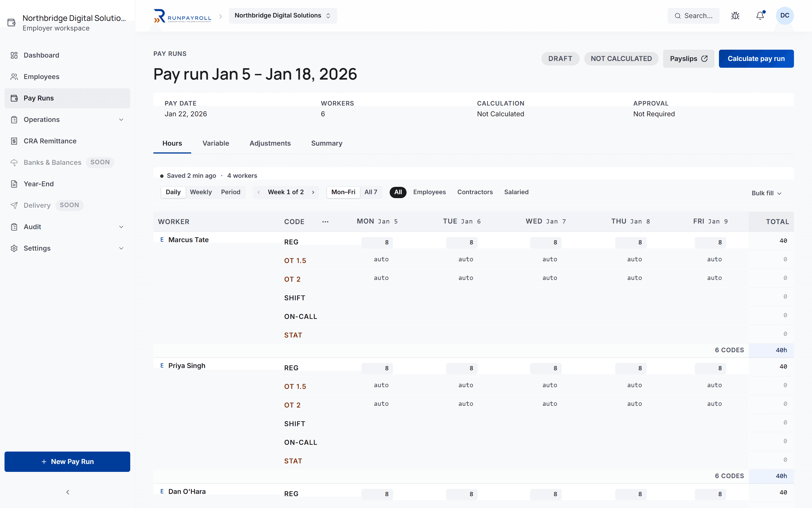Click the DRAFT status badge
Viewport: 812px width, 508px height.
click(x=560, y=59)
